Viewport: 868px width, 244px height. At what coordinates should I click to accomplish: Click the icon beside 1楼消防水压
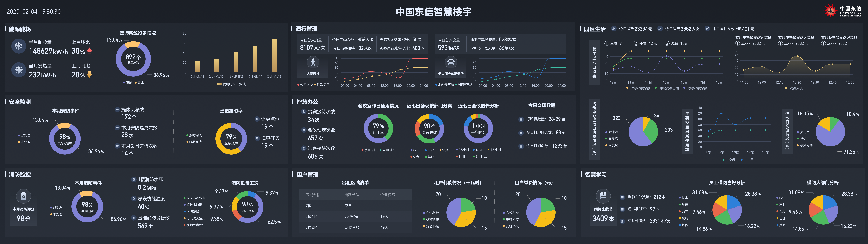click(134, 179)
